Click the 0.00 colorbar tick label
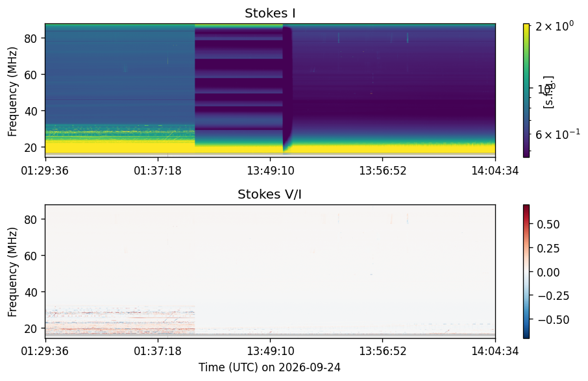Viewport: 588px width, 381px height. (548, 272)
